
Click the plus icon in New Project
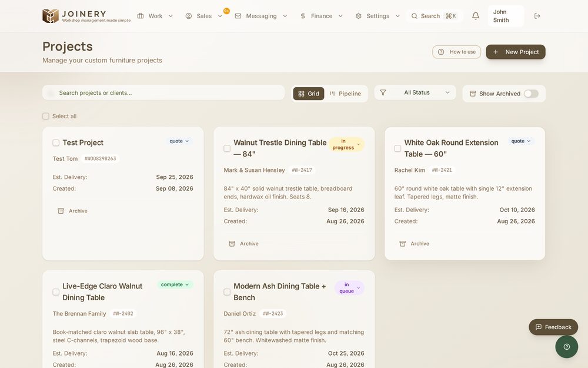pos(495,52)
